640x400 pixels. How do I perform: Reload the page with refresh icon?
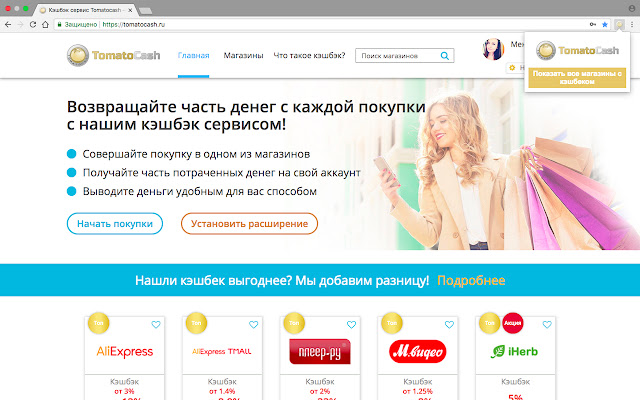coord(33,24)
